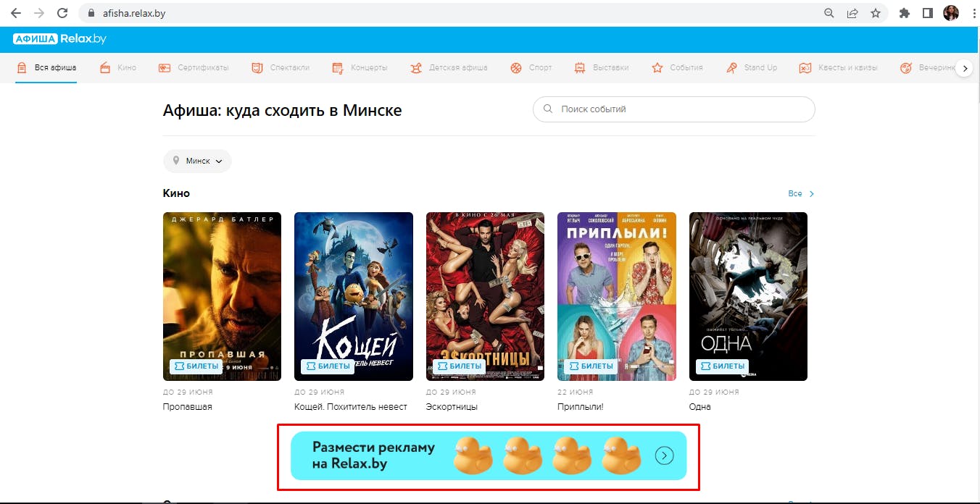The image size is (980, 504).
Task: Open the Сертификаты tab
Action: (x=194, y=67)
